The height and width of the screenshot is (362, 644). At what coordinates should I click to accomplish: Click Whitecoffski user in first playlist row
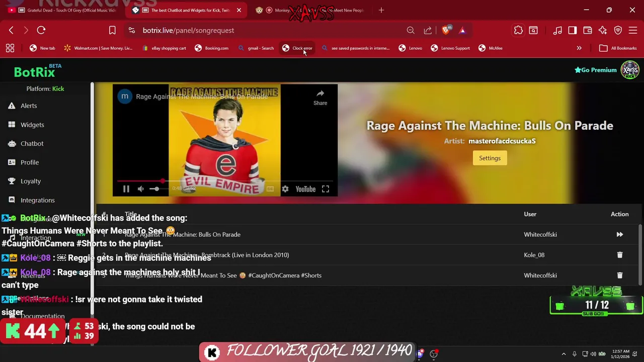(540, 234)
